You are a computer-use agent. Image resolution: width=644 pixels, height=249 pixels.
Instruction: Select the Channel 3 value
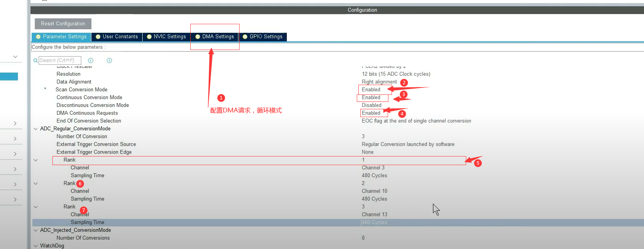(x=373, y=168)
